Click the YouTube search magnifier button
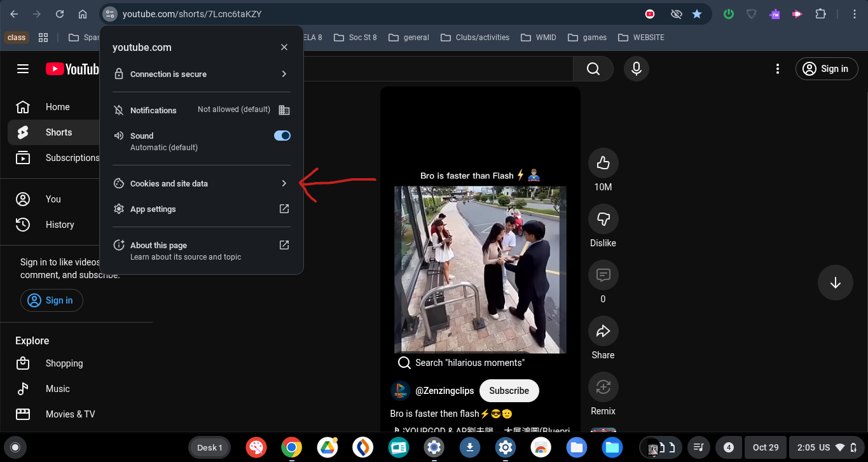This screenshot has height=462, width=868. pyautogui.click(x=593, y=69)
